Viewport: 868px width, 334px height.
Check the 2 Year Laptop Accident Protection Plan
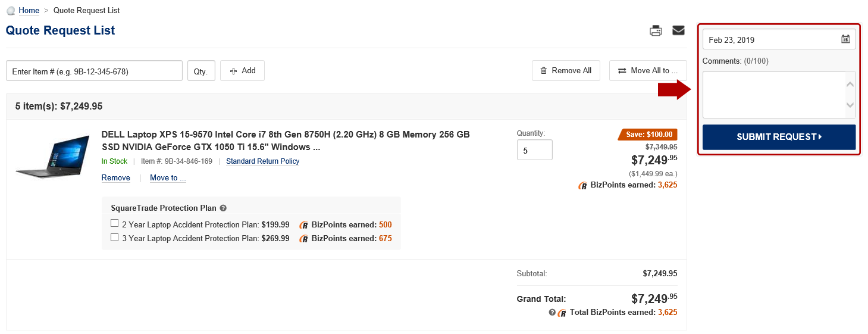click(x=115, y=223)
